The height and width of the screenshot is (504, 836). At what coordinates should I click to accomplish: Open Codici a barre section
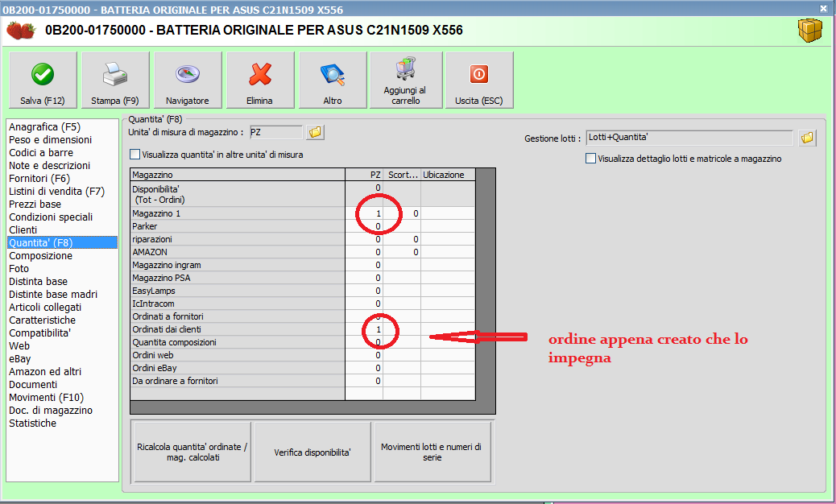40,152
